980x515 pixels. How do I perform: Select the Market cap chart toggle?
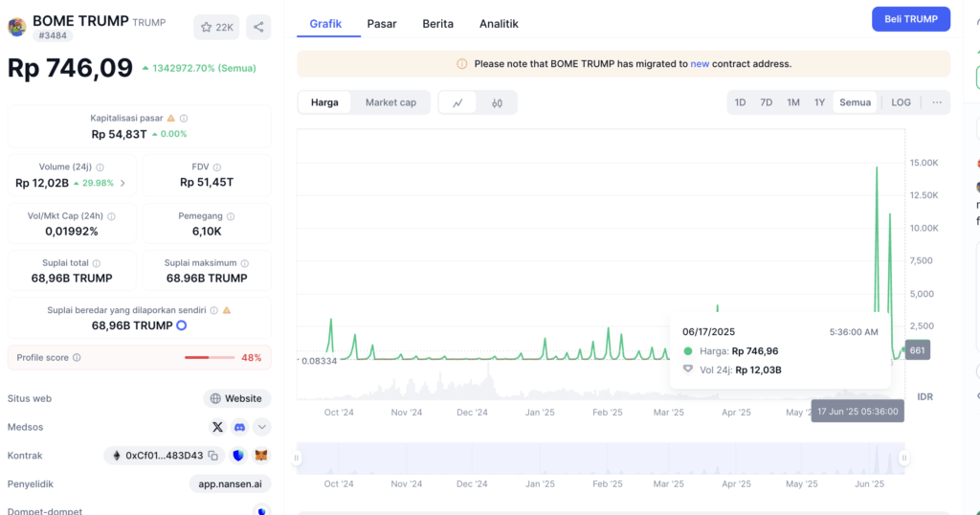(x=390, y=102)
